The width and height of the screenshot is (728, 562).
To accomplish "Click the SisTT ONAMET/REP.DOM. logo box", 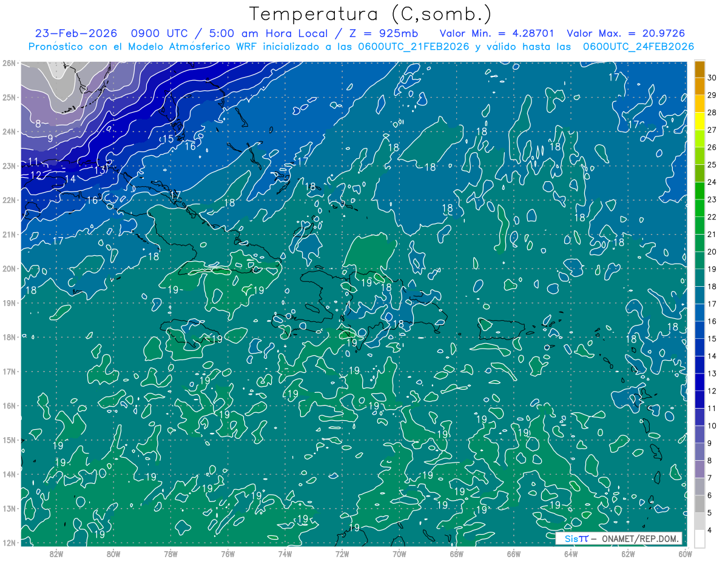I will tap(619, 538).
